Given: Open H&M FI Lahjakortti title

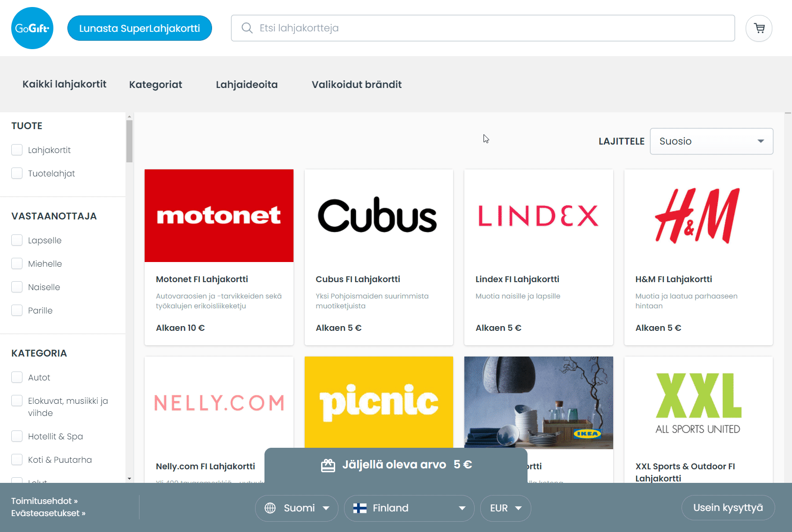Looking at the screenshot, I should pyautogui.click(x=674, y=279).
